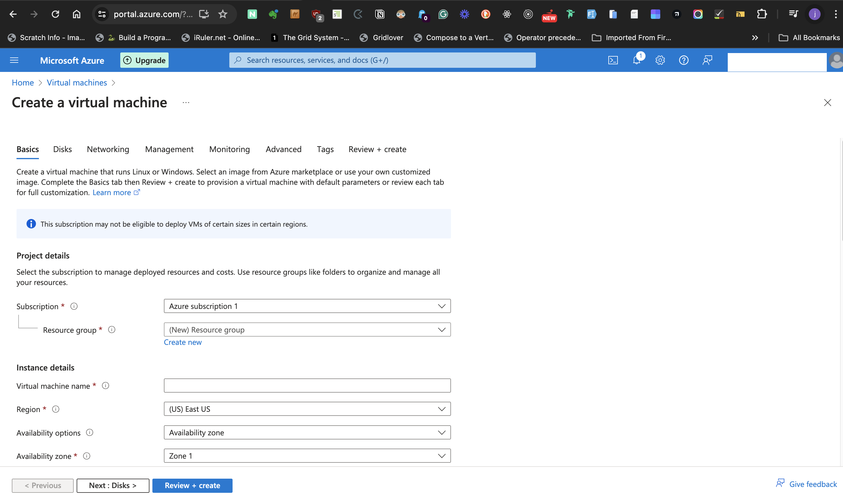Click the Next : Disks button

click(113, 485)
